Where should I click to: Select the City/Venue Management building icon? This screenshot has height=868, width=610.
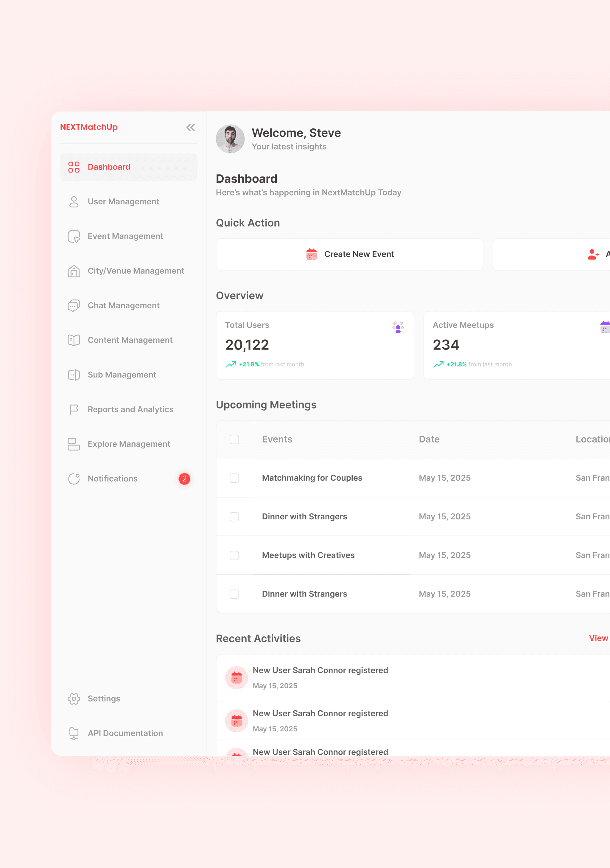(74, 271)
